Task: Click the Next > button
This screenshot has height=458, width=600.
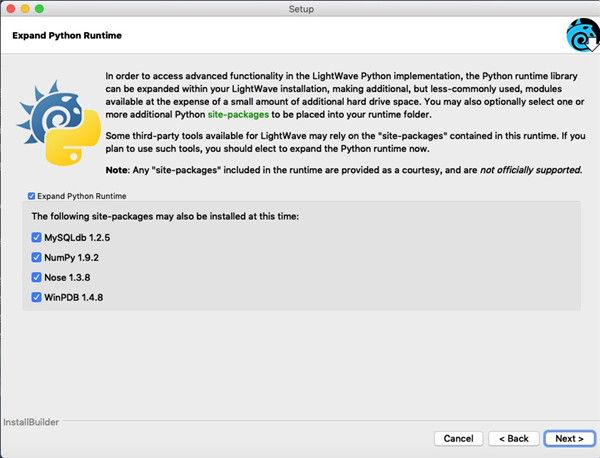Action: (569, 438)
